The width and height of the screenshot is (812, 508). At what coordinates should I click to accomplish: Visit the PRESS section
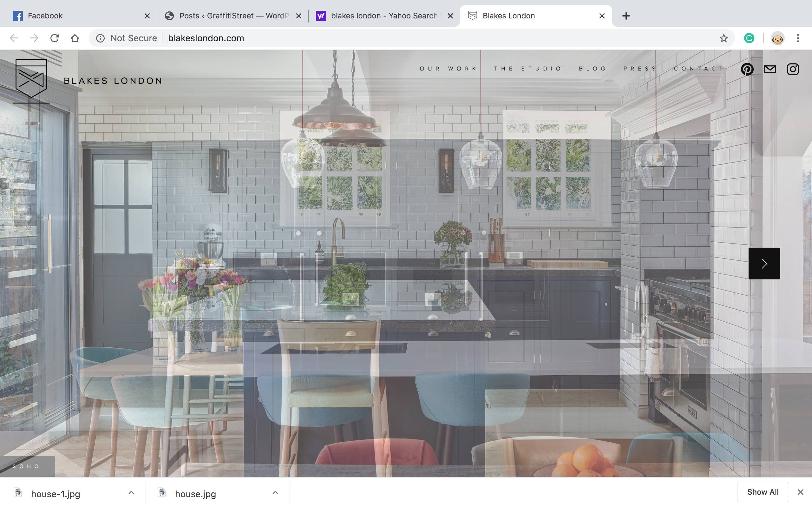point(640,69)
